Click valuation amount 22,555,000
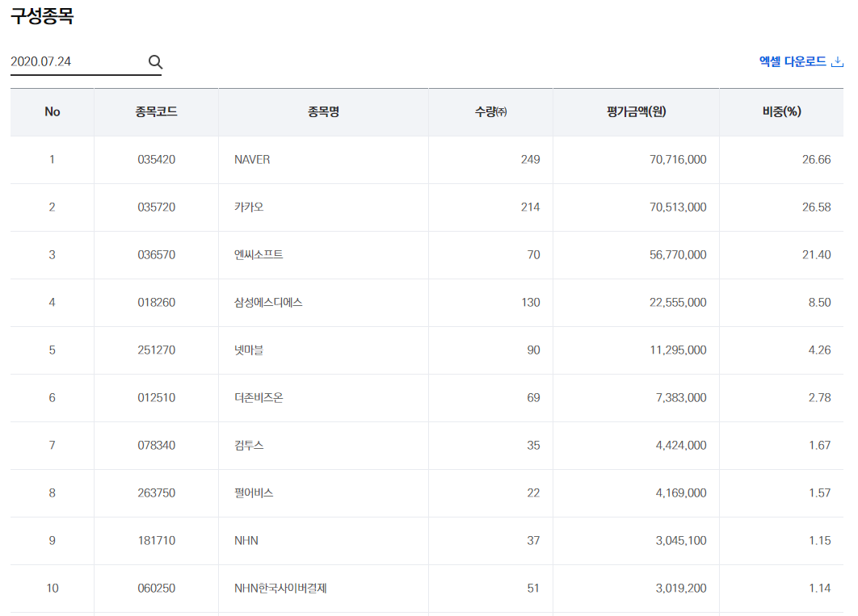Viewport: 858px width, 616px height. [678, 302]
